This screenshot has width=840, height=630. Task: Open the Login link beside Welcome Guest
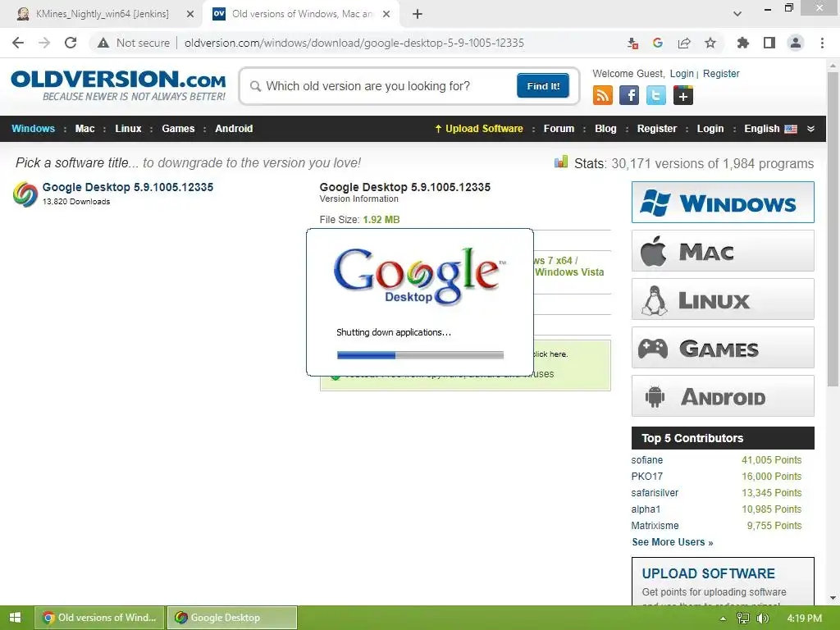click(x=682, y=73)
